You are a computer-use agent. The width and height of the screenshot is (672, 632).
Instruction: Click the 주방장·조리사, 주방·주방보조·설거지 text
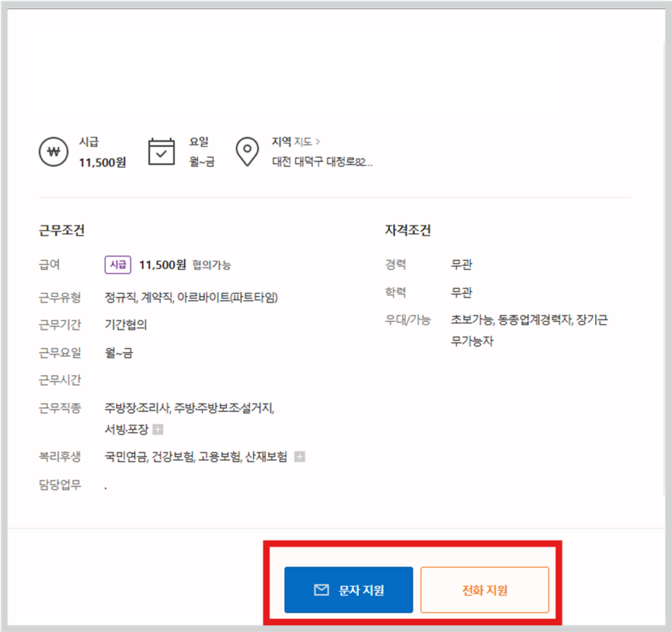[x=190, y=408]
